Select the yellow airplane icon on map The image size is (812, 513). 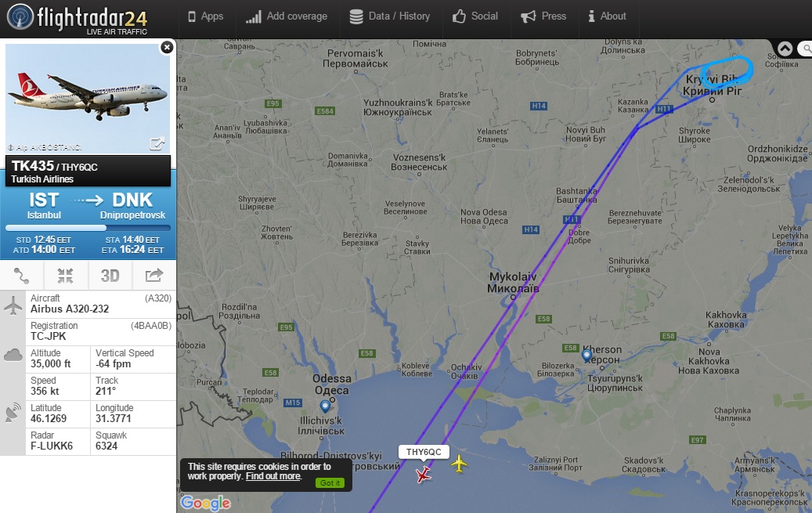pos(459,463)
